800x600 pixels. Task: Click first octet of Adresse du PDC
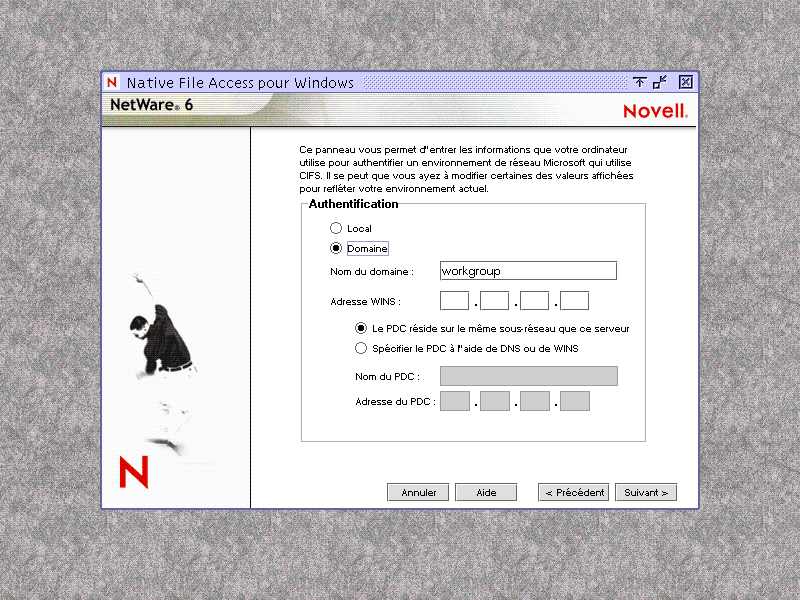[x=455, y=401]
